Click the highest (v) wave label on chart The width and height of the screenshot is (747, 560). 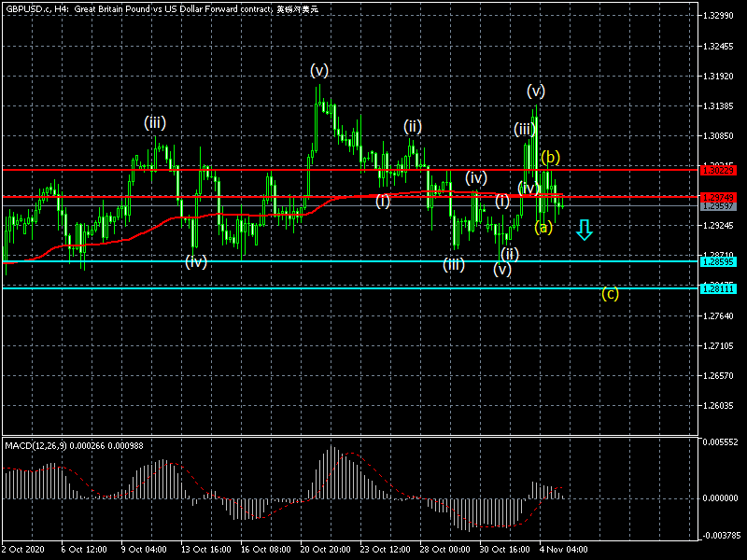pos(319,70)
